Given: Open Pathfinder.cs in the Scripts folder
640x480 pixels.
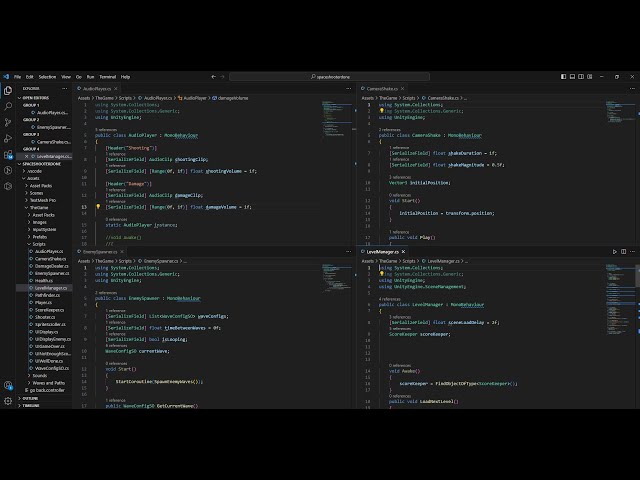Looking at the screenshot, I should (44, 295).
